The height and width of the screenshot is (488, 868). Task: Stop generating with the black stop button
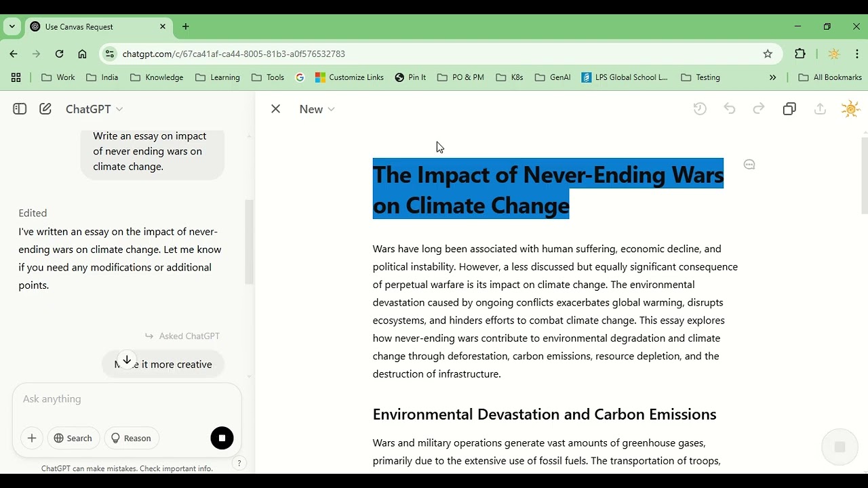pos(222,438)
